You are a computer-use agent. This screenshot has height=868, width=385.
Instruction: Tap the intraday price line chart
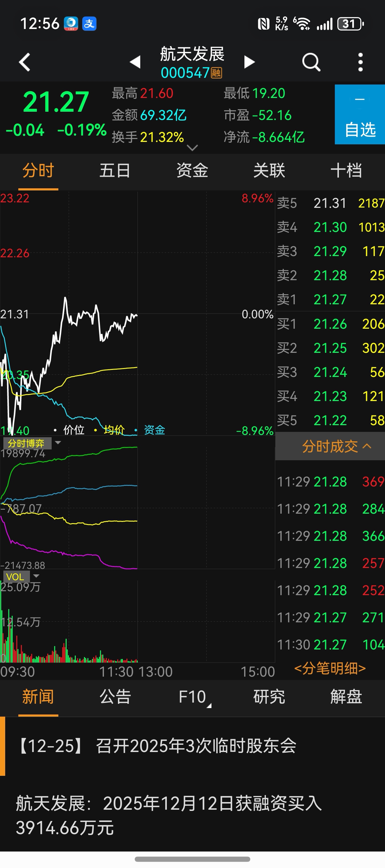(138, 313)
